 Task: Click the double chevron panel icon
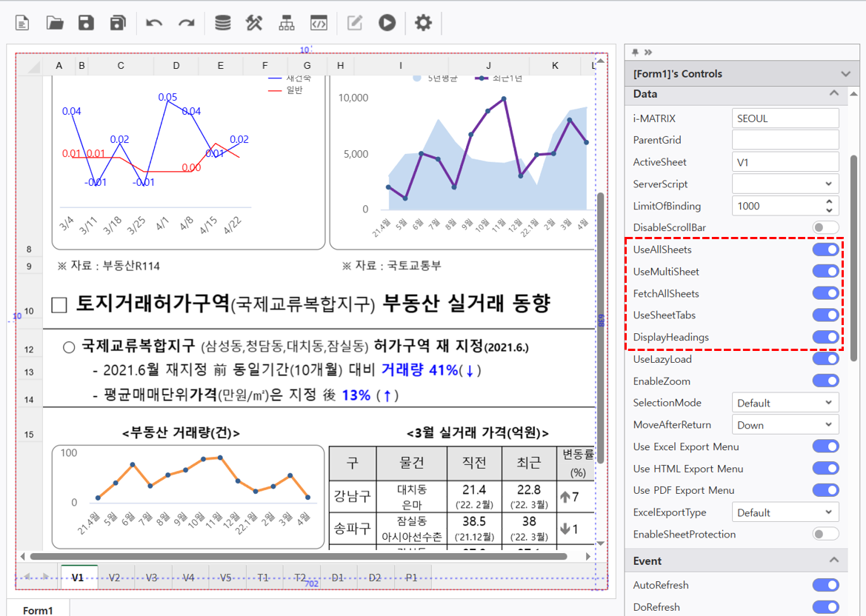(x=648, y=52)
